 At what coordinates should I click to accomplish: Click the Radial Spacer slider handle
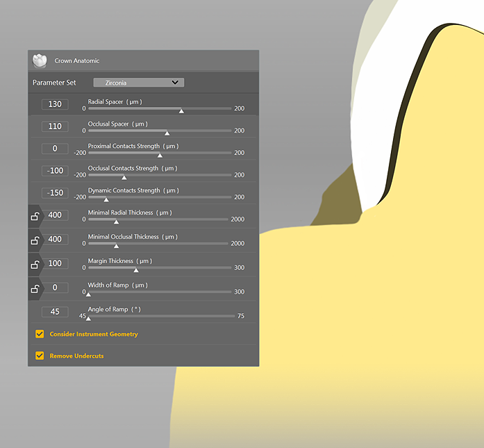181,110
